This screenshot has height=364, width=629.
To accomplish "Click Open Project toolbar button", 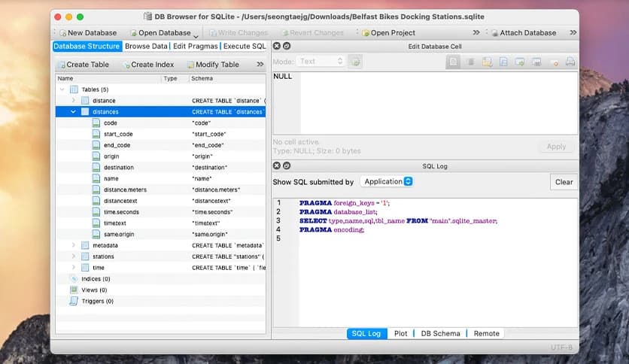I will 388,33.
